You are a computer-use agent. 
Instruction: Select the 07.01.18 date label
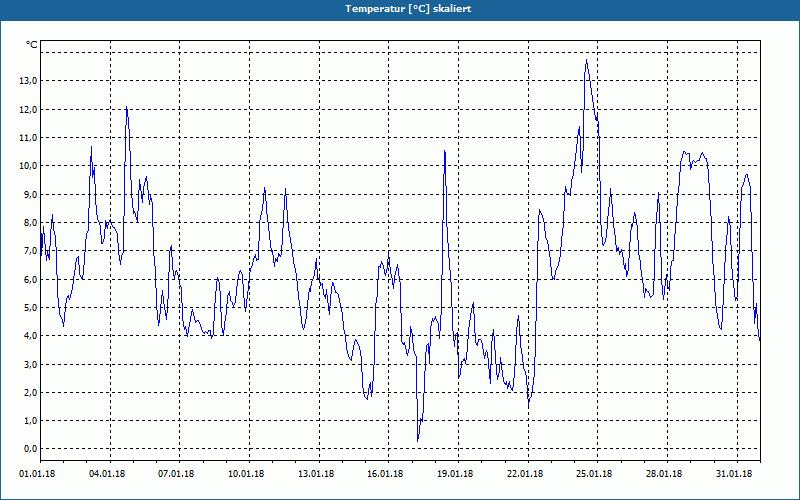[x=176, y=473]
